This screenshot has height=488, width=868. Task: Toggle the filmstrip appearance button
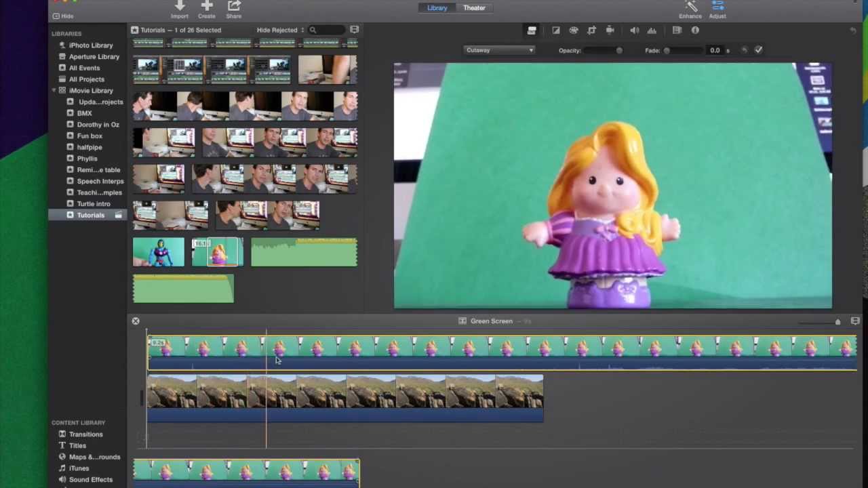pos(354,30)
